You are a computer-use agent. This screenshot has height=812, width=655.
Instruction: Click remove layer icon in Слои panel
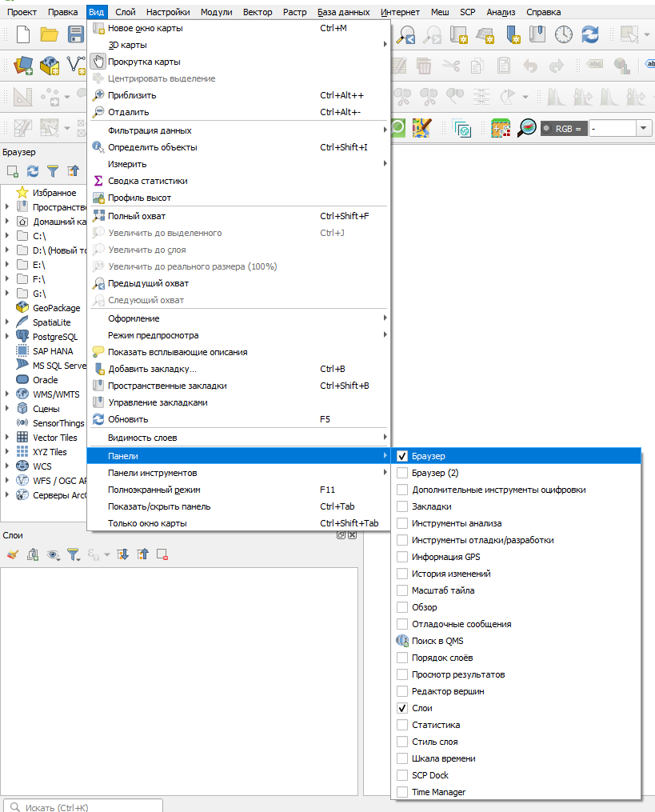pos(162,554)
